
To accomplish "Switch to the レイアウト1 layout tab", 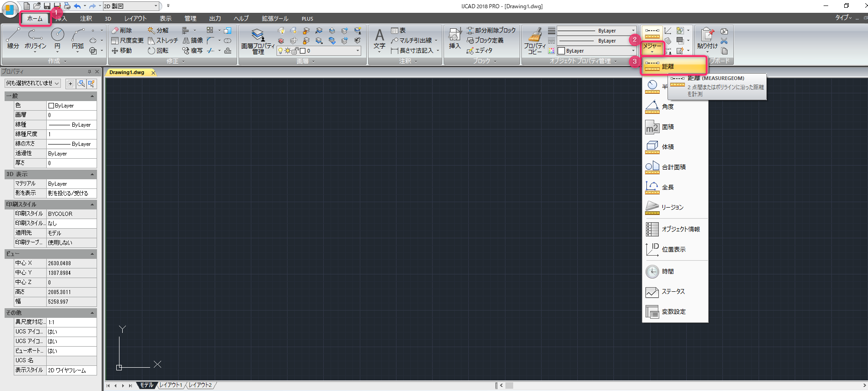I will click(x=171, y=385).
